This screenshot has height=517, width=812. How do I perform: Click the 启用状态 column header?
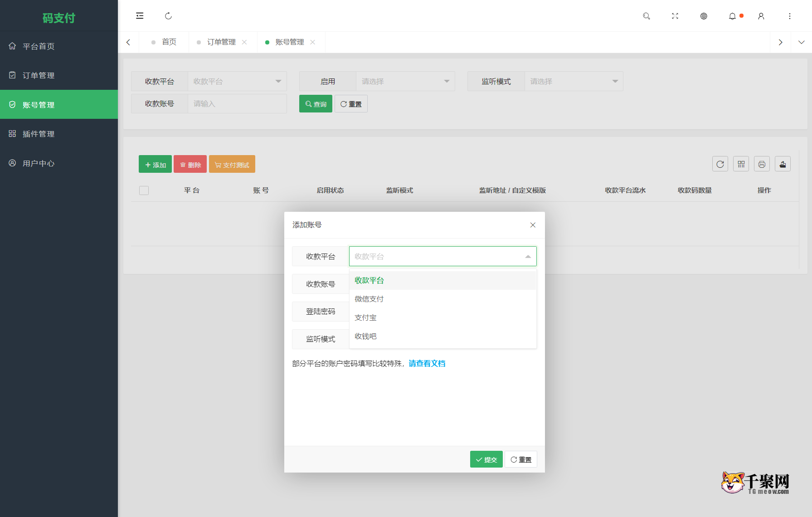pyautogui.click(x=330, y=190)
